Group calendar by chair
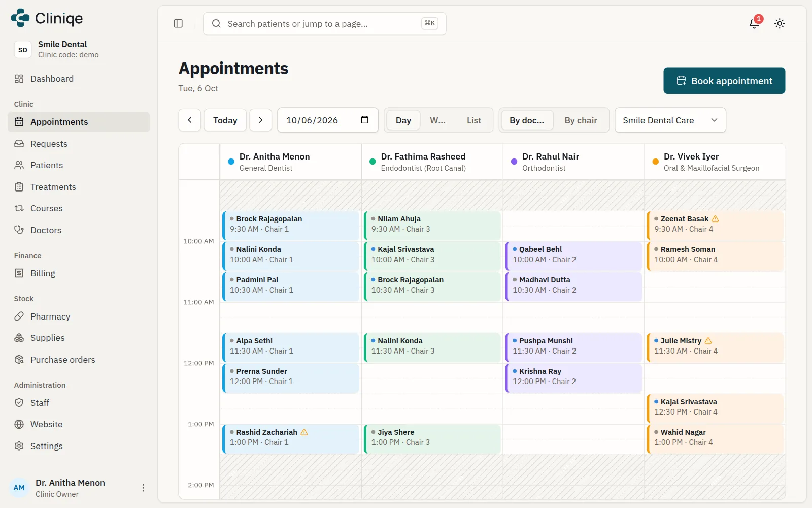This screenshot has width=812, height=508. coord(581,120)
